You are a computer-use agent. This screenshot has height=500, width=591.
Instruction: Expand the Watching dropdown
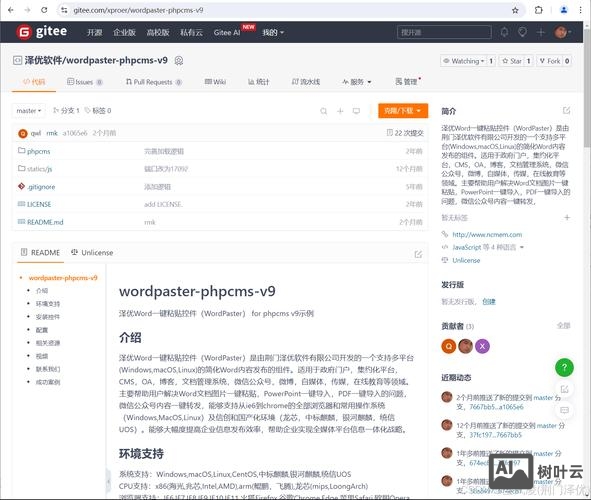(463, 61)
